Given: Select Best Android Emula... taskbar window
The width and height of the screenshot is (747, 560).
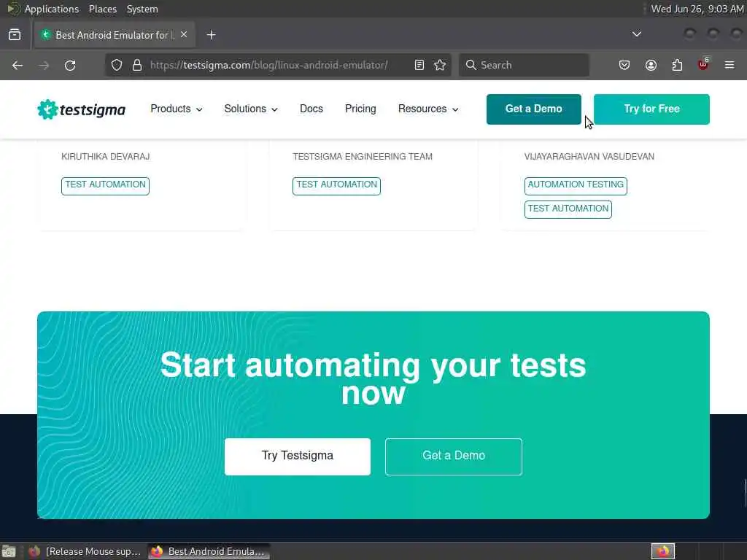Looking at the screenshot, I should pyautogui.click(x=209, y=551).
